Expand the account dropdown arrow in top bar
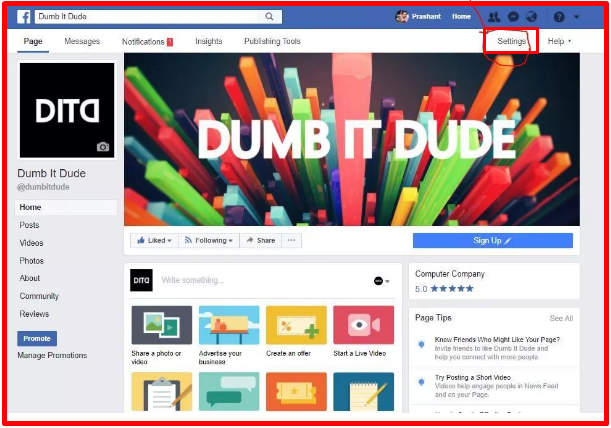This screenshot has width=611, height=428. [577, 17]
